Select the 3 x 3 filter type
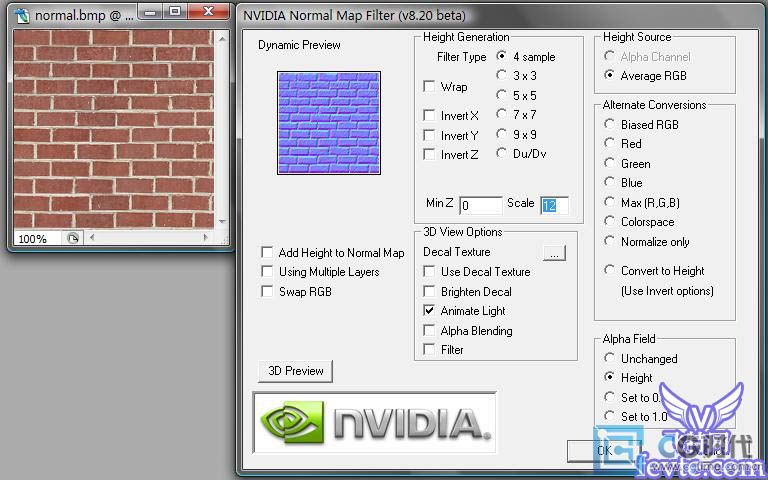This screenshot has width=768, height=480. (501, 75)
